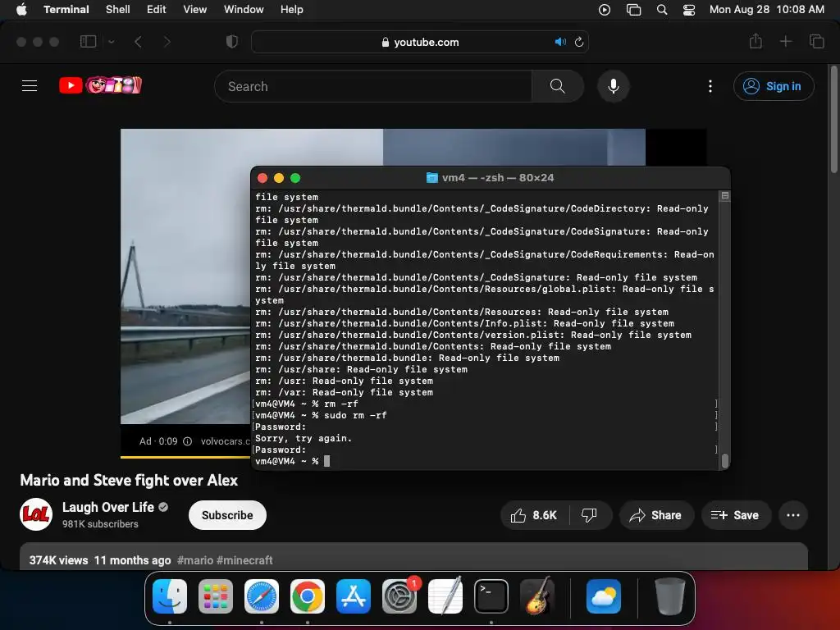
Task: Click the screen recording menu bar icon
Action: 605,10
